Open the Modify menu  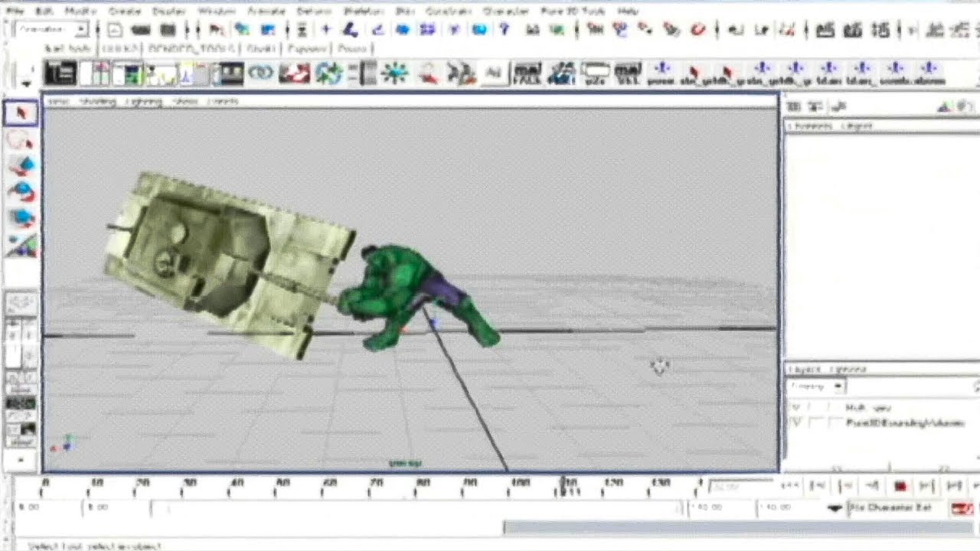80,11
